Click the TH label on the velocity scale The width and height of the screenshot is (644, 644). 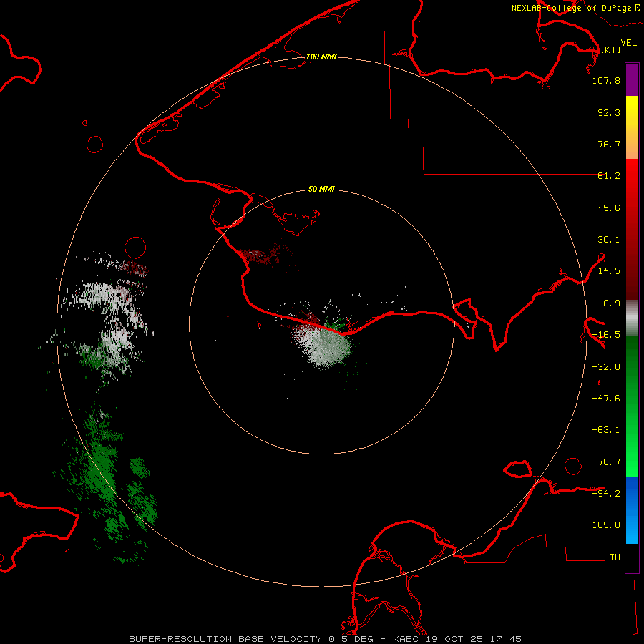[615, 557]
